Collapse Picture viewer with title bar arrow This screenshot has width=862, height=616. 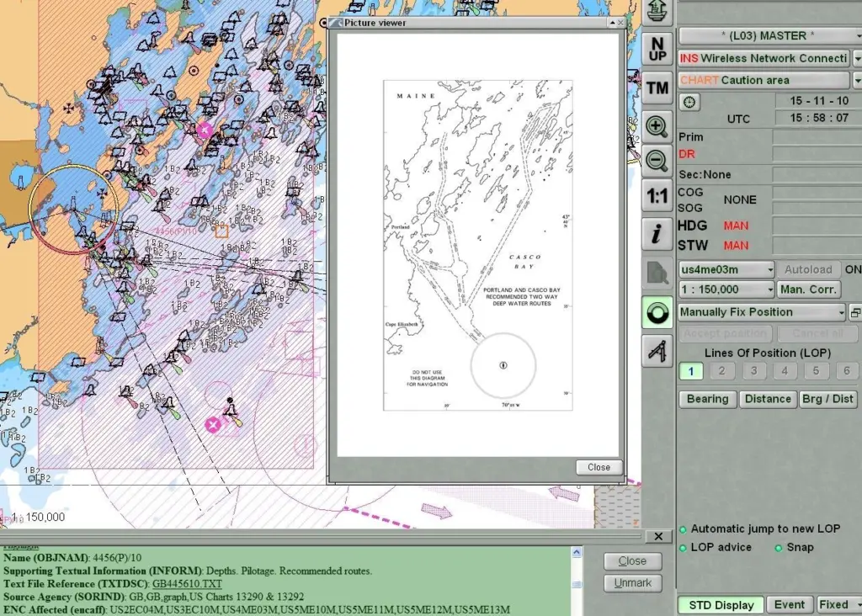coord(612,23)
